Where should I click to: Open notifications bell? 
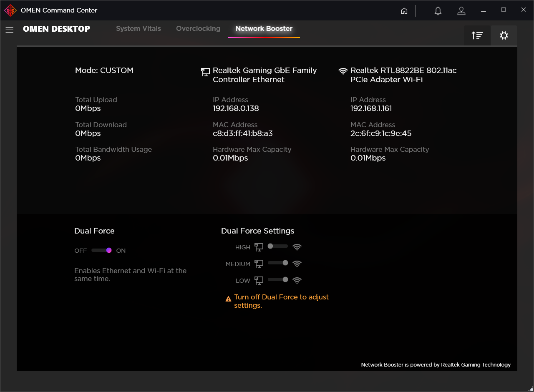point(438,11)
